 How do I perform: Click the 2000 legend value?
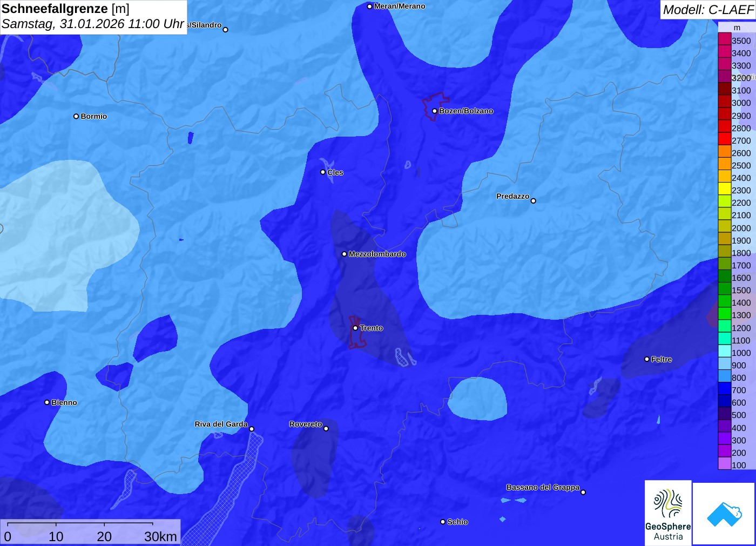[741, 228]
